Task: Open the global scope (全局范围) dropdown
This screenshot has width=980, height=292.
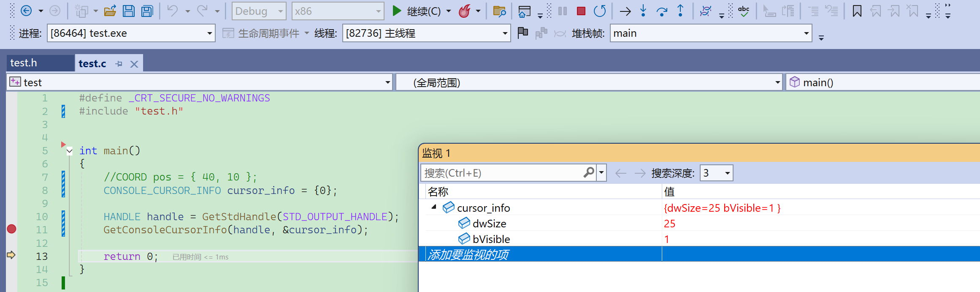Action: click(589, 82)
